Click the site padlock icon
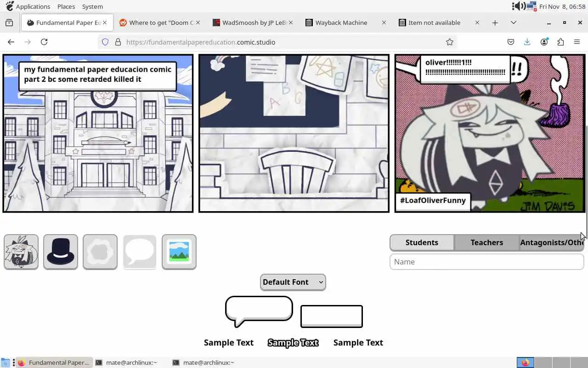Image resolution: width=588 pixels, height=368 pixels. click(x=118, y=42)
